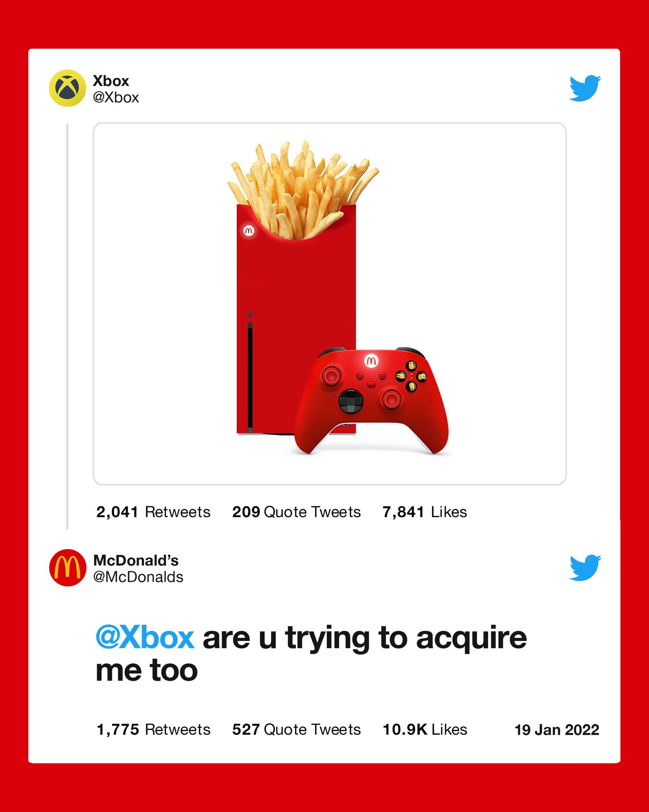Open the @McDonalds handle link

[x=138, y=577]
